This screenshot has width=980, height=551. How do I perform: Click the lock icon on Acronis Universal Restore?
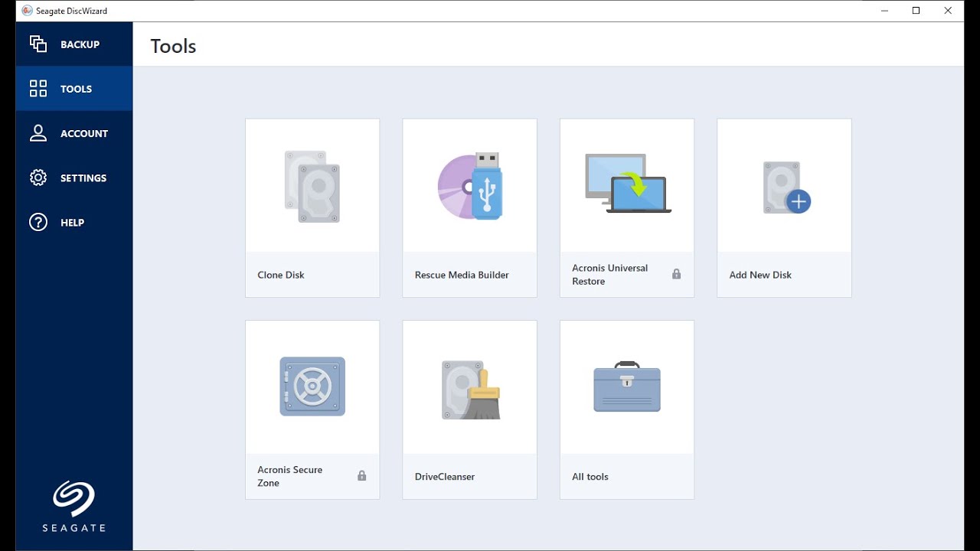tap(676, 274)
